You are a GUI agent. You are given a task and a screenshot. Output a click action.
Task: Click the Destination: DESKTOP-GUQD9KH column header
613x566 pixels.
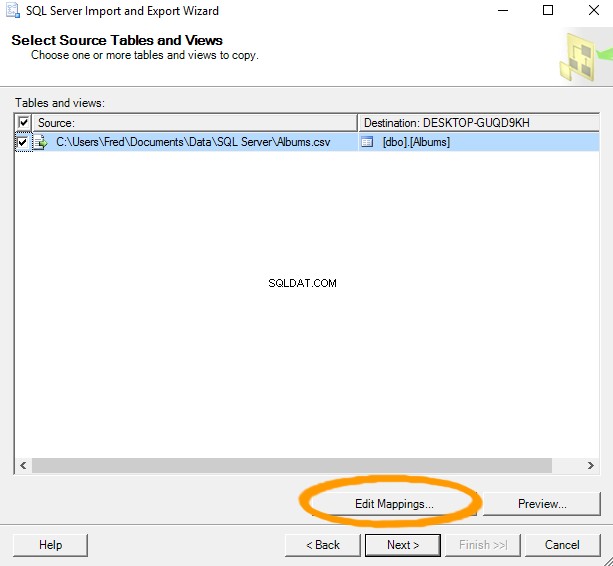coord(479,123)
